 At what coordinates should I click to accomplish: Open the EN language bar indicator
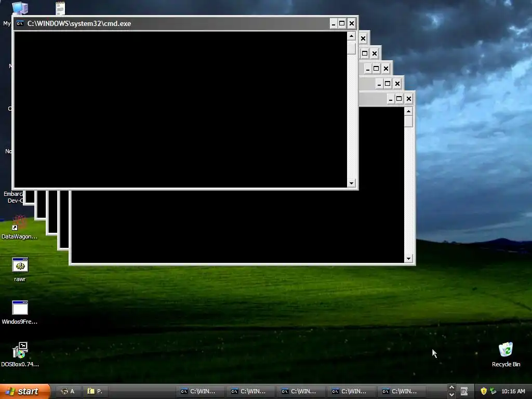click(464, 392)
